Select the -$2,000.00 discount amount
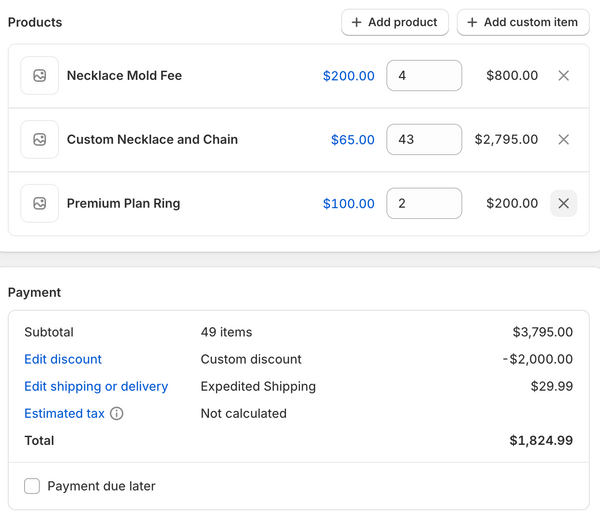Image resolution: width=600 pixels, height=518 pixels. [538, 359]
